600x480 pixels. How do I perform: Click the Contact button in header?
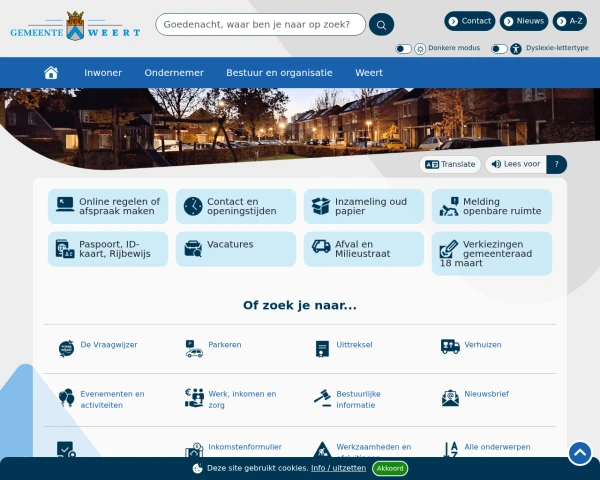(x=470, y=21)
